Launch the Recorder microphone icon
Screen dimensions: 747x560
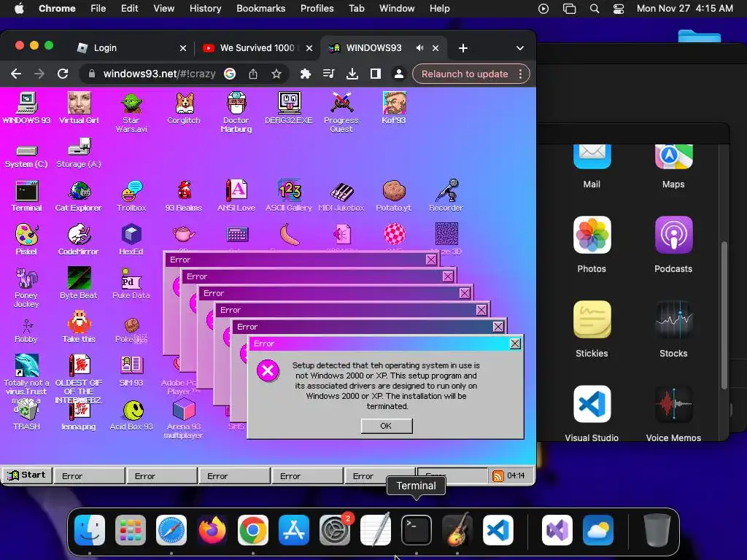point(446,195)
